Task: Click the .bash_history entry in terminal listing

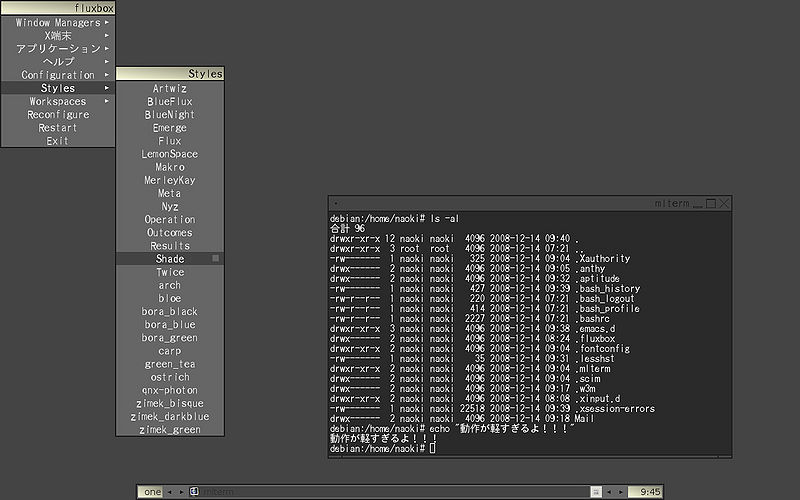Action: click(608, 289)
